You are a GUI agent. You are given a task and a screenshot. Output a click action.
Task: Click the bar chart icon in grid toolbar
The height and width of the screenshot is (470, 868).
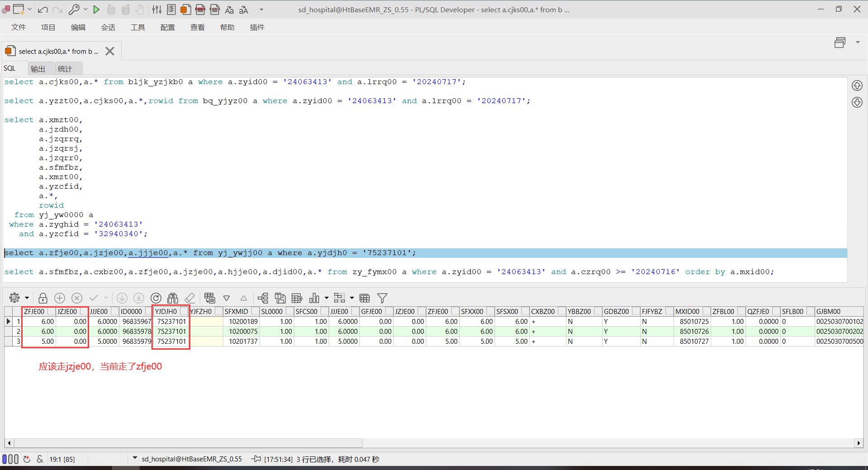(x=314, y=298)
